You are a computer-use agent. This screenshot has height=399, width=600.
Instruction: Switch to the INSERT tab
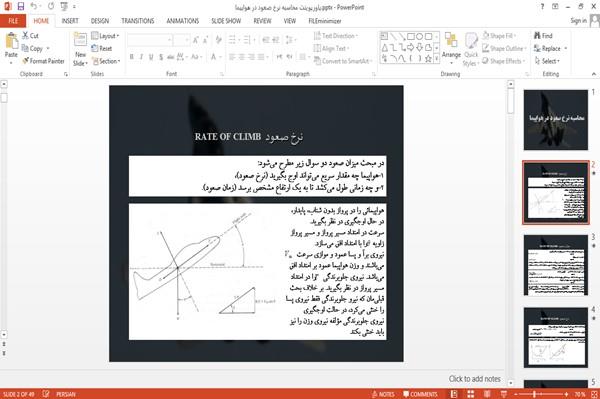[70, 21]
